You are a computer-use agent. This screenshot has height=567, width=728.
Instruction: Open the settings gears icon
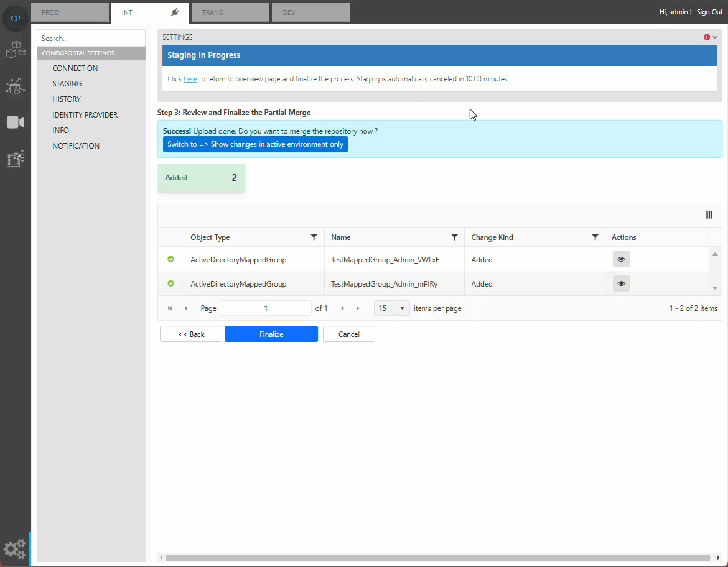point(14,548)
